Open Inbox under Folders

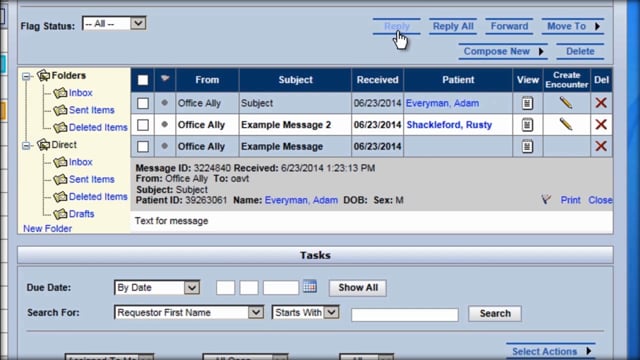point(80,93)
